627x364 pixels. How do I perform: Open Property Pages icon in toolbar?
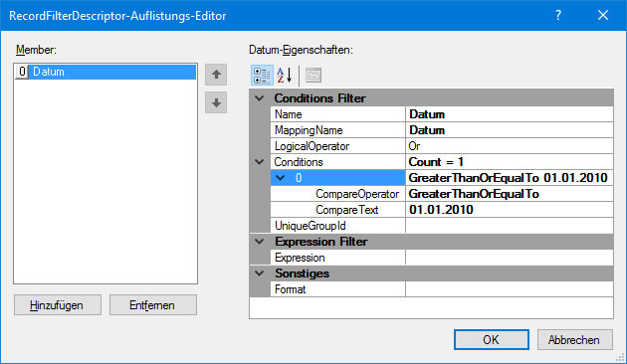[313, 76]
